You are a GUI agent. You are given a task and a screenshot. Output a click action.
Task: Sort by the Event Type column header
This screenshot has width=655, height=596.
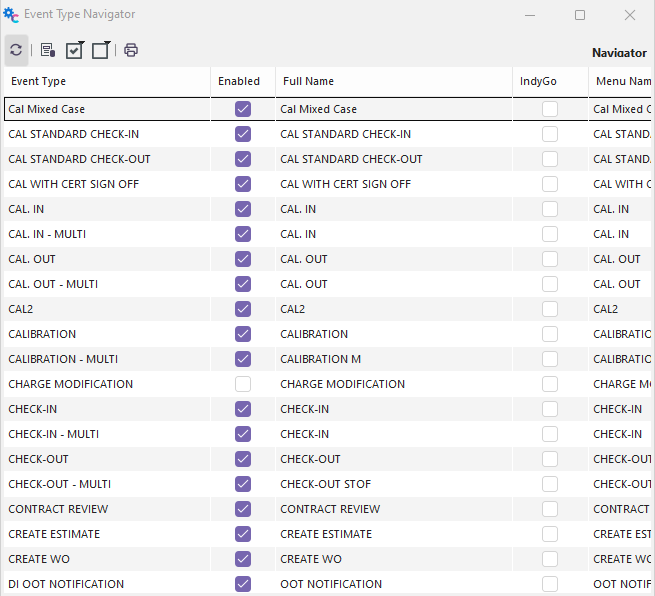38,81
